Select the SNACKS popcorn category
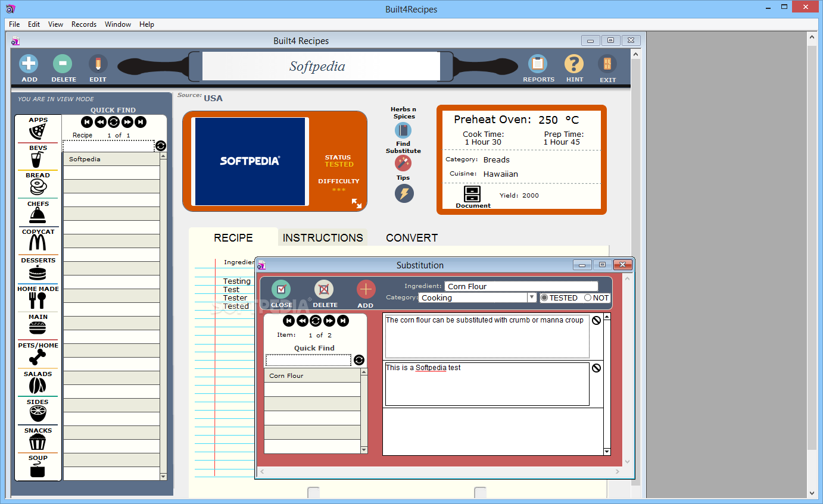 (x=38, y=442)
